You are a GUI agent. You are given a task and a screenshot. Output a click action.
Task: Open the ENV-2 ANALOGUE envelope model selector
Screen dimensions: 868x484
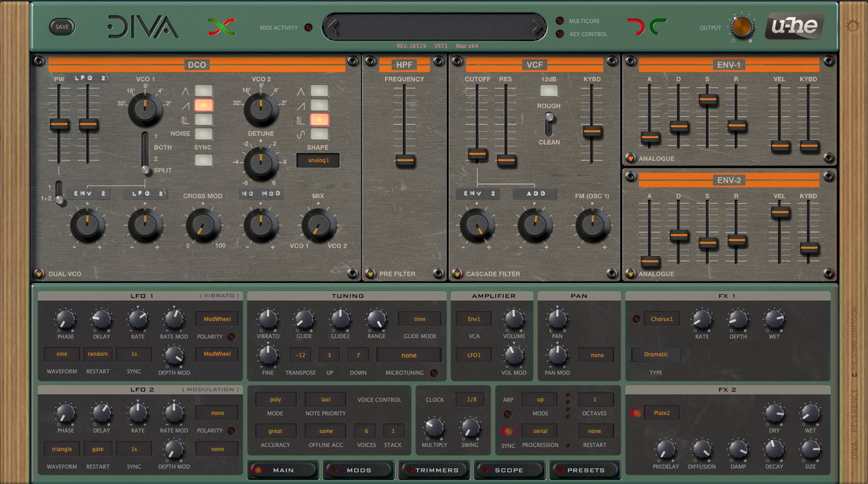[x=631, y=274]
